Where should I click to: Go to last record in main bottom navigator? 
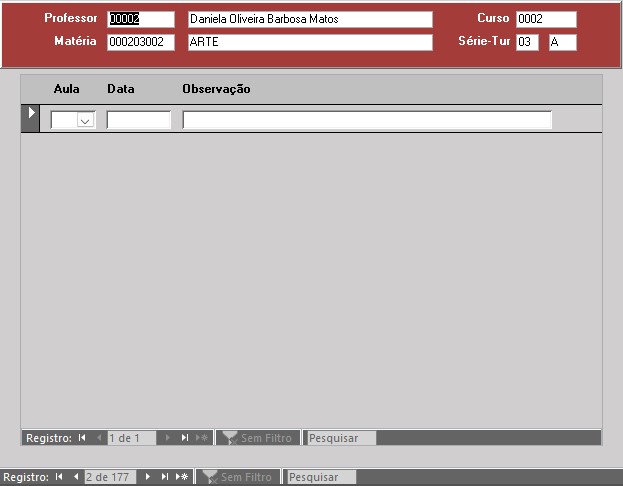pyautogui.click(x=164, y=476)
